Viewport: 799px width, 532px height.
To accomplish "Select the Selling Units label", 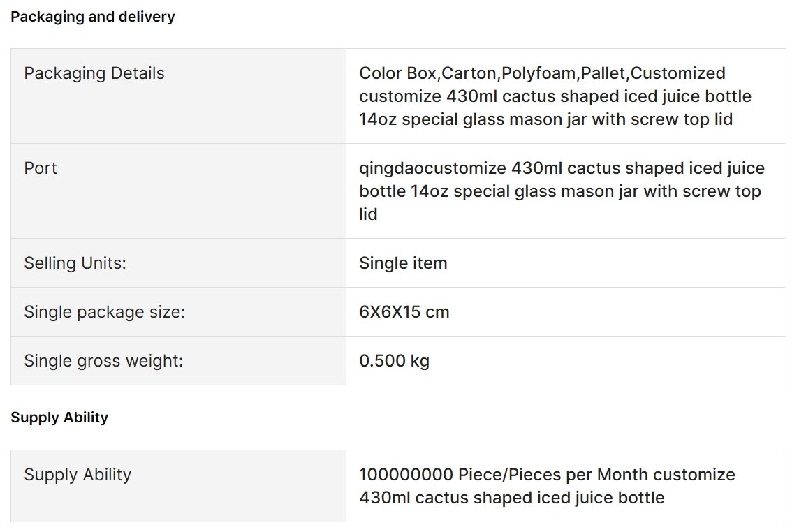I will [x=75, y=263].
